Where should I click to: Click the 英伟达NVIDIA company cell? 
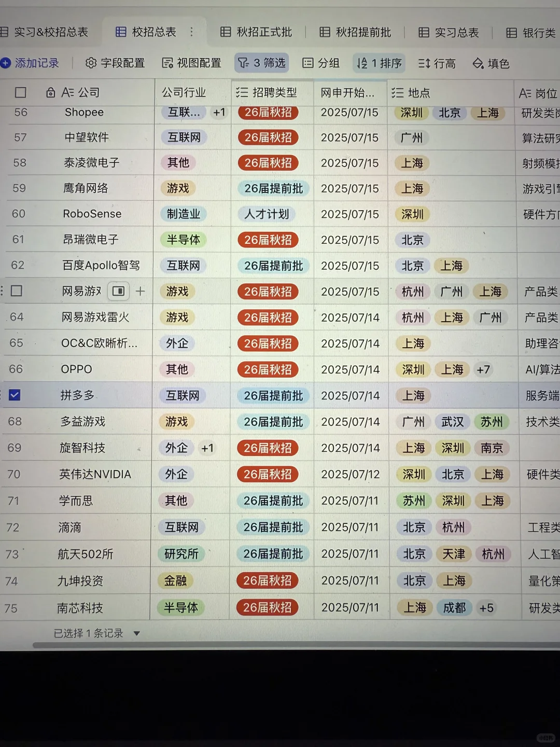pyautogui.click(x=95, y=474)
